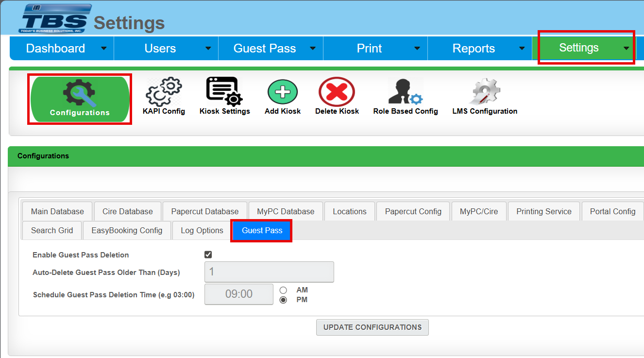This screenshot has height=358, width=644.
Task: Select the PM radio button
Action: (283, 300)
